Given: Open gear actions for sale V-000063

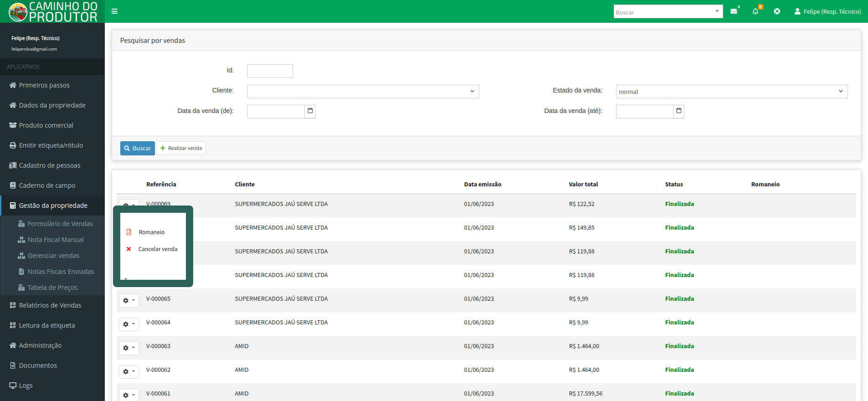Looking at the screenshot, I should (129, 348).
